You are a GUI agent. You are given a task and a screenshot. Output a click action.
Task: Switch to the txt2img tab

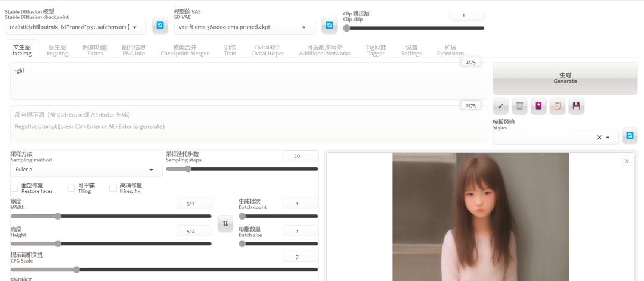pyautogui.click(x=22, y=50)
